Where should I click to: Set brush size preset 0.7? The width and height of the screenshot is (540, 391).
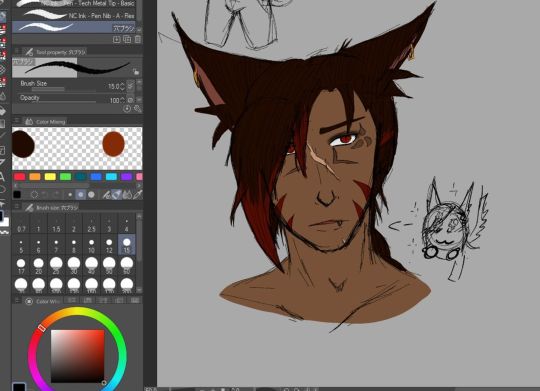coord(21,224)
